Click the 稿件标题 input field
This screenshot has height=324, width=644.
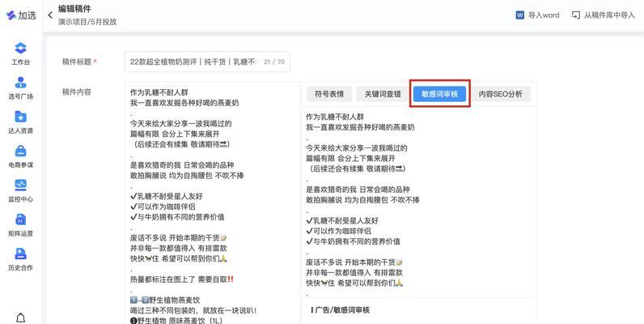click(x=207, y=62)
